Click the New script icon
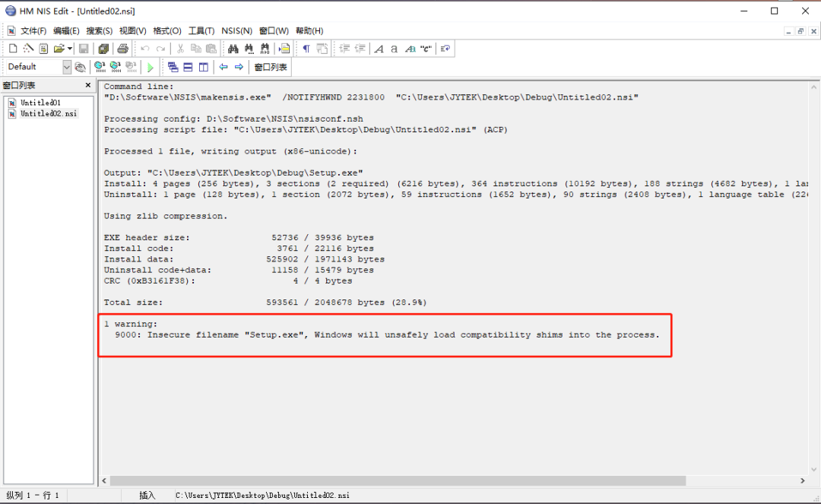 (x=13, y=49)
